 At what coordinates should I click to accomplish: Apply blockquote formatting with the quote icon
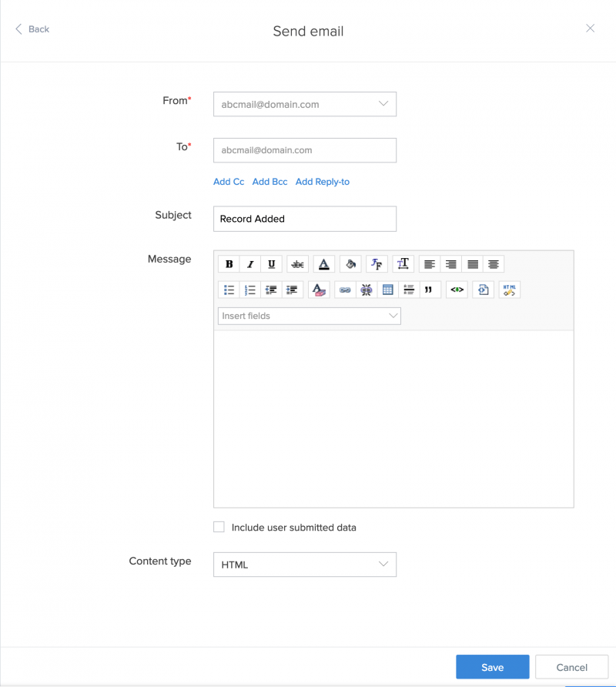(x=430, y=290)
